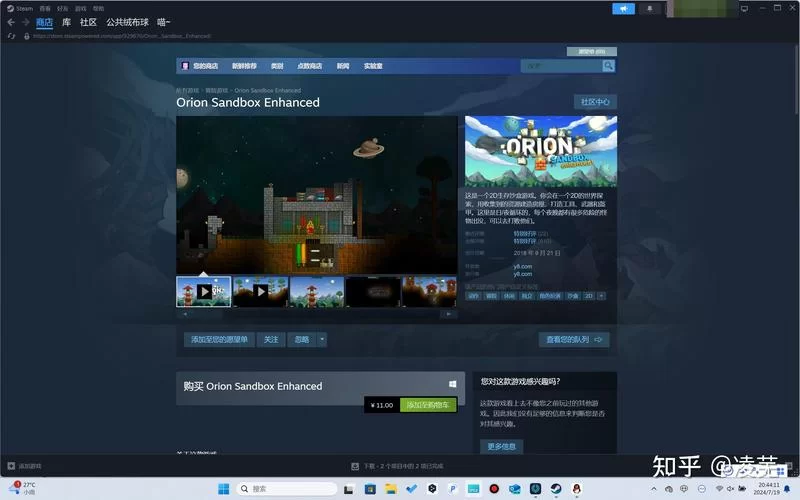The width and height of the screenshot is (800, 500).
Task: Switch to the 库 library tab
Action: pos(66,22)
